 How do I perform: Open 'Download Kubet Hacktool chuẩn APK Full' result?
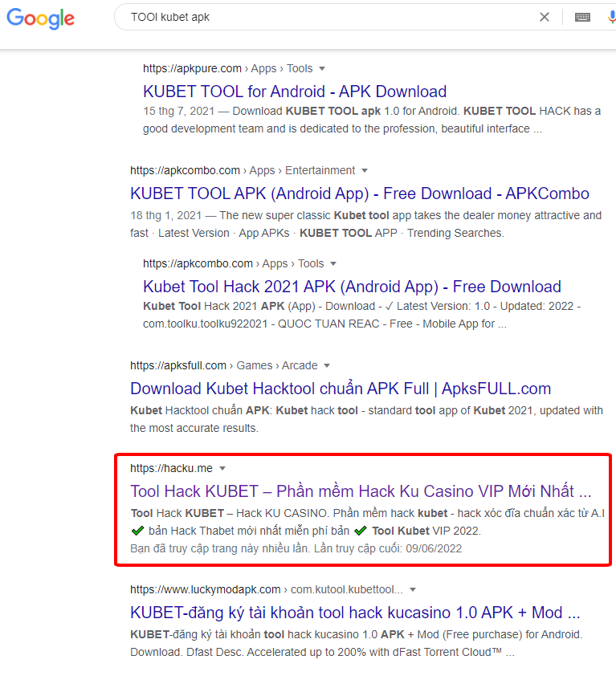coord(341,389)
